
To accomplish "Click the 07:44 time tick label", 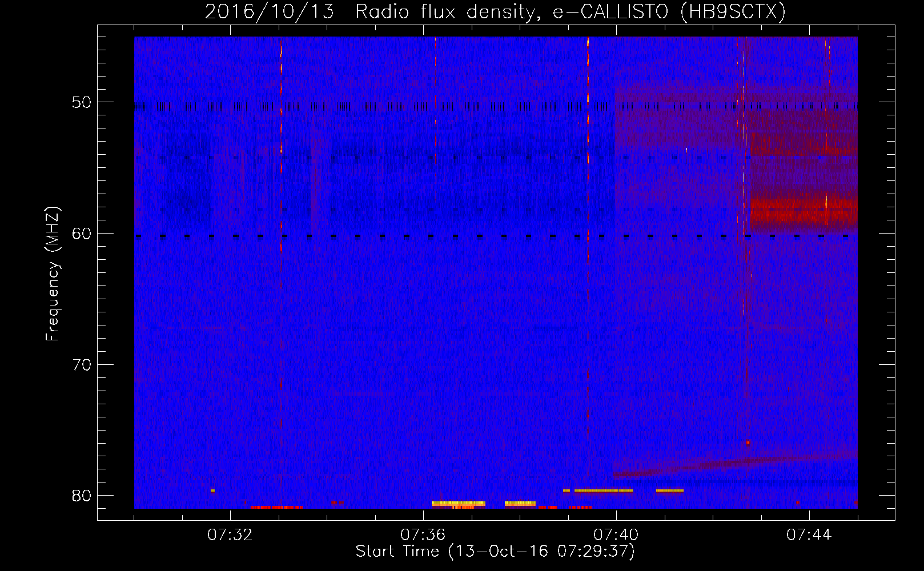I will coord(809,535).
